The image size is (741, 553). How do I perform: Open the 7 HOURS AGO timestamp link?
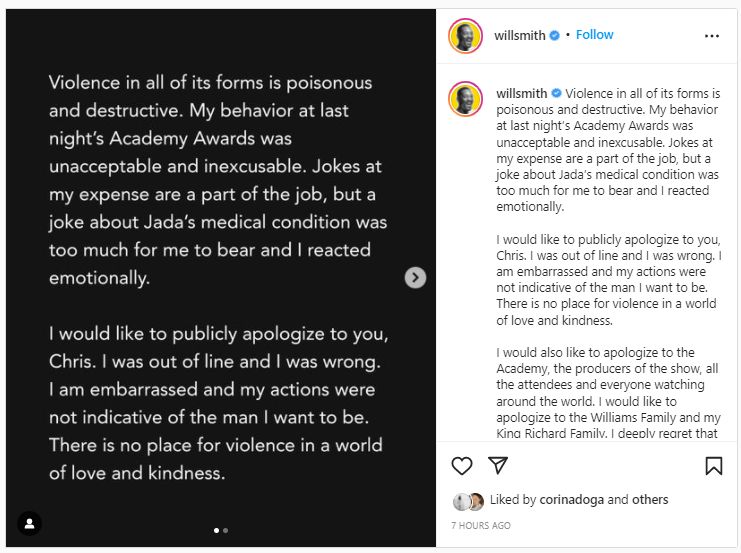pyautogui.click(x=481, y=526)
